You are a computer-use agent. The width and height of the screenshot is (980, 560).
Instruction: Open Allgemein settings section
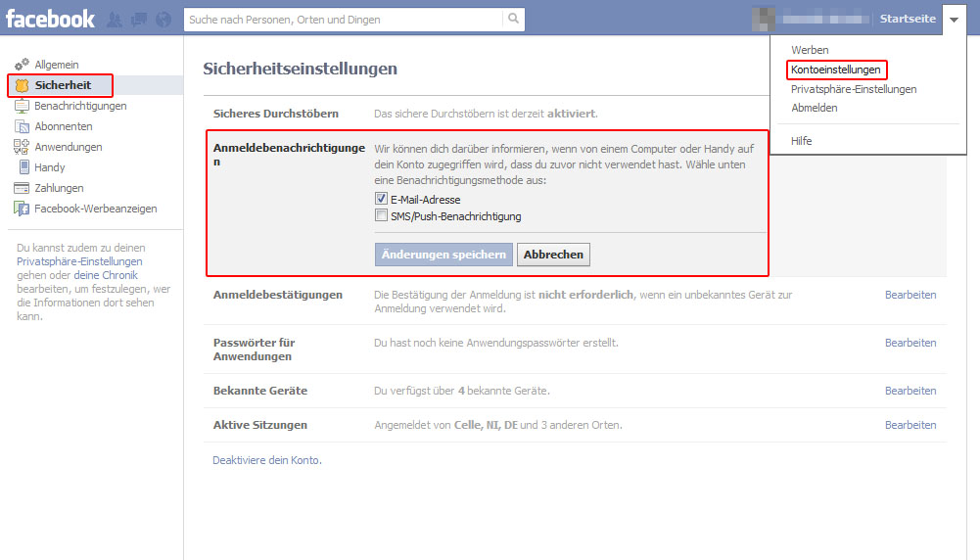point(56,65)
